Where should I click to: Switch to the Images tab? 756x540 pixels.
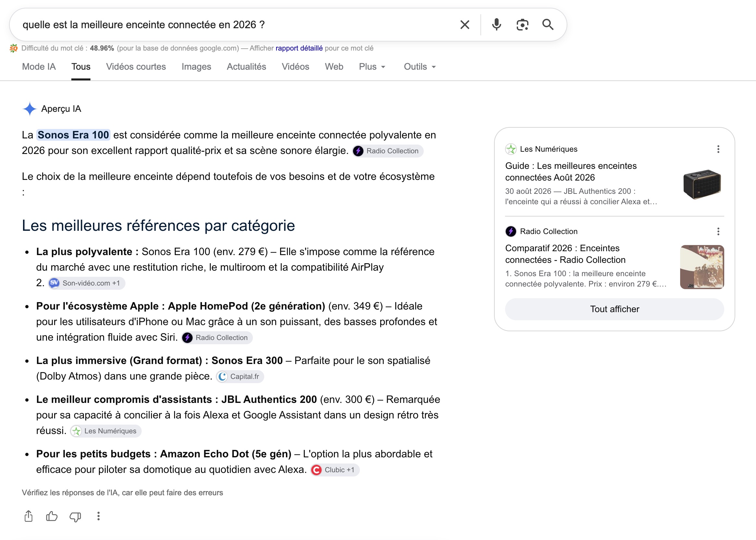click(x=196, y=67)
